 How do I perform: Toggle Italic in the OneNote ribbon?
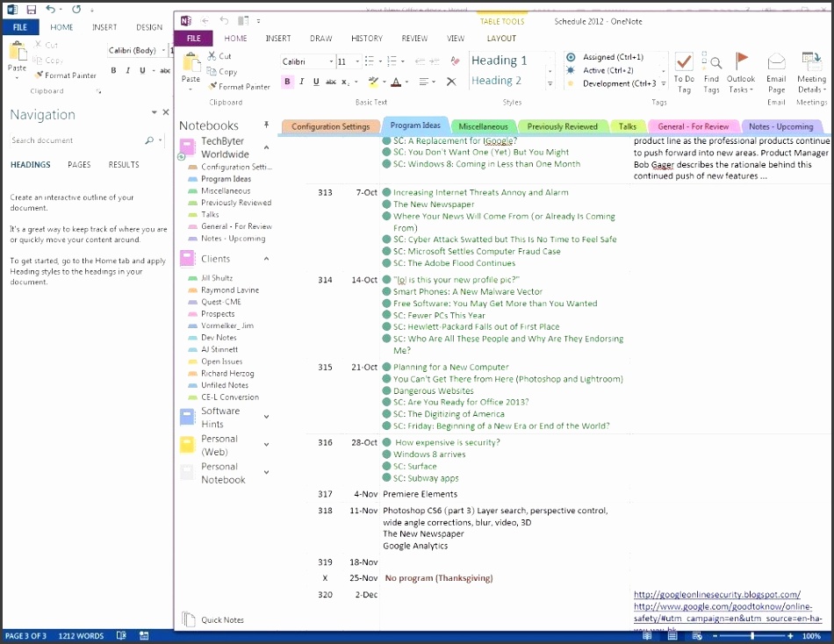tap(301, 82)
